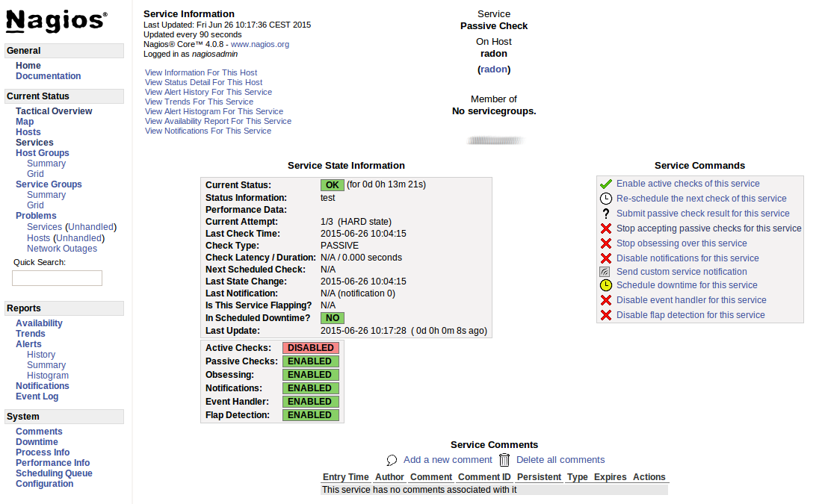Open the radon host link in parentheses

(x=494, y=69)
